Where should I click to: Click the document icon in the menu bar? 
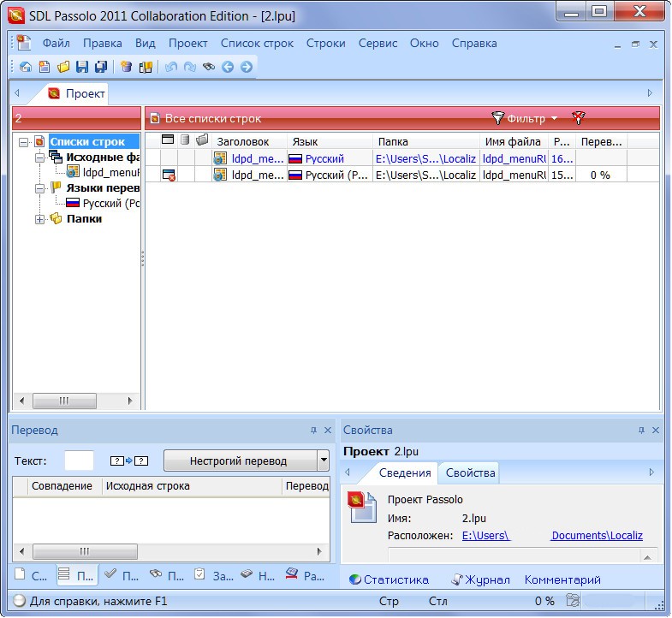24,43
